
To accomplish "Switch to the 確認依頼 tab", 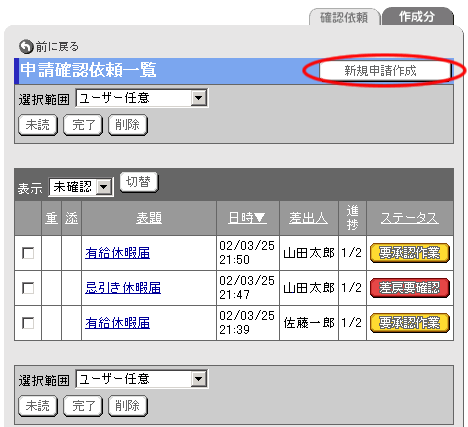I will point(344,17).
